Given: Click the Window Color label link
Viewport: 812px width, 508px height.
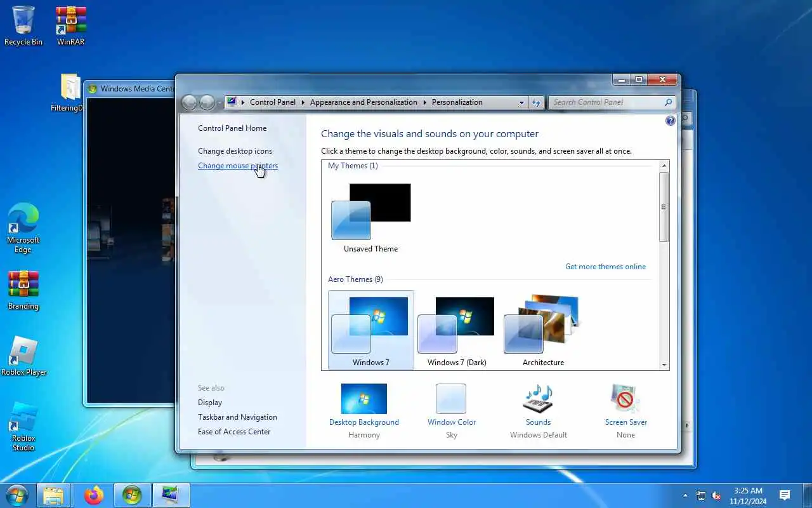Looking at the screenshot, I should click(x=452, y=422).
